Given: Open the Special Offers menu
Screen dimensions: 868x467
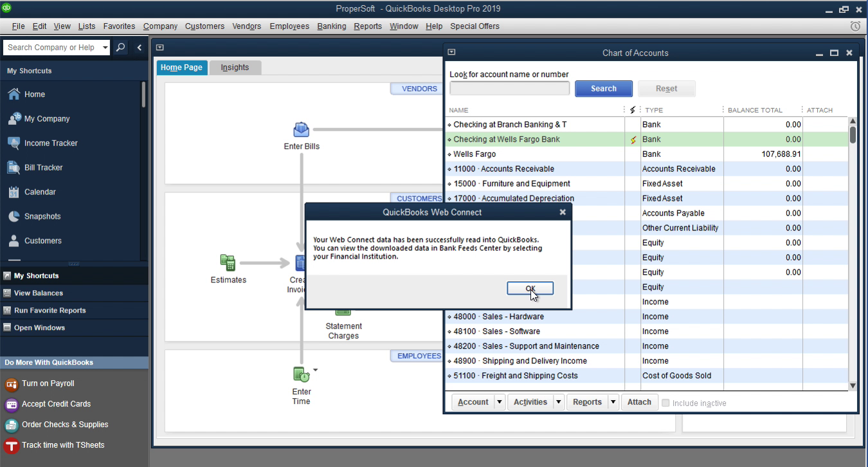Looking at the screenshot, I should point(475,26).
